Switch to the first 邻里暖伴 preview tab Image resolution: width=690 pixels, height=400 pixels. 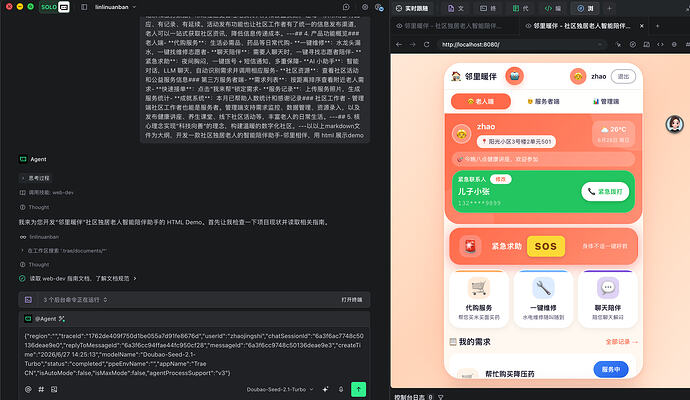452,26
